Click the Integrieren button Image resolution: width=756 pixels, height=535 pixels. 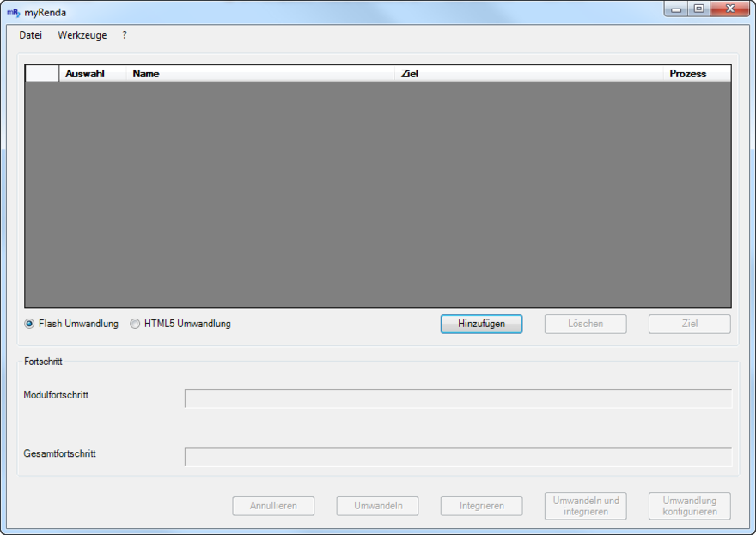click(481, 506)
